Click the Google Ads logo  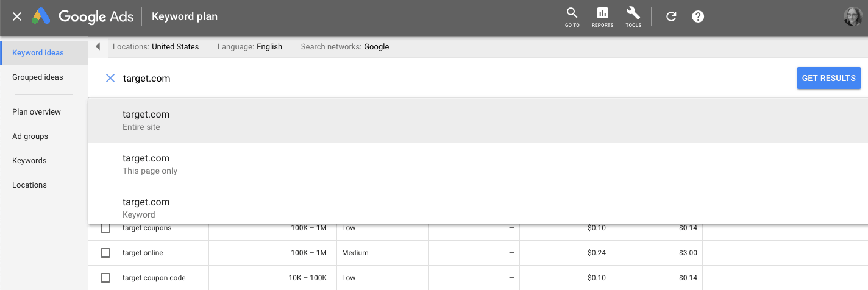[83, 16]
